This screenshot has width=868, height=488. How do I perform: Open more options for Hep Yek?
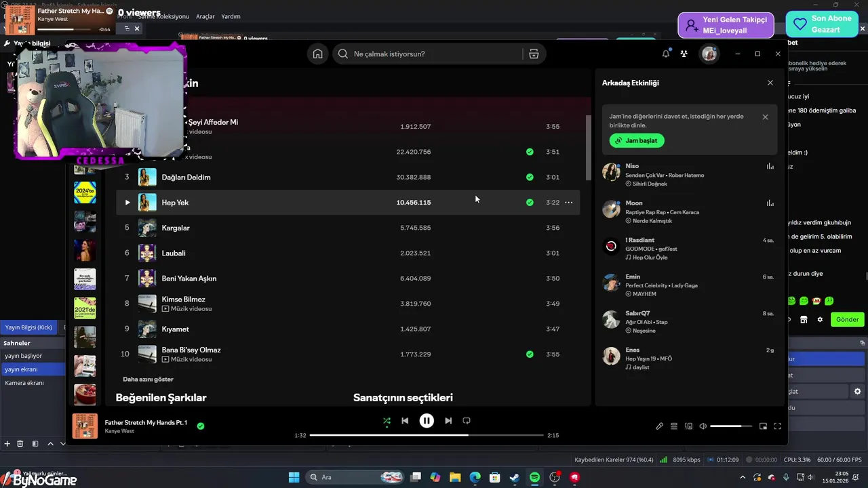[x=568, y=202]
